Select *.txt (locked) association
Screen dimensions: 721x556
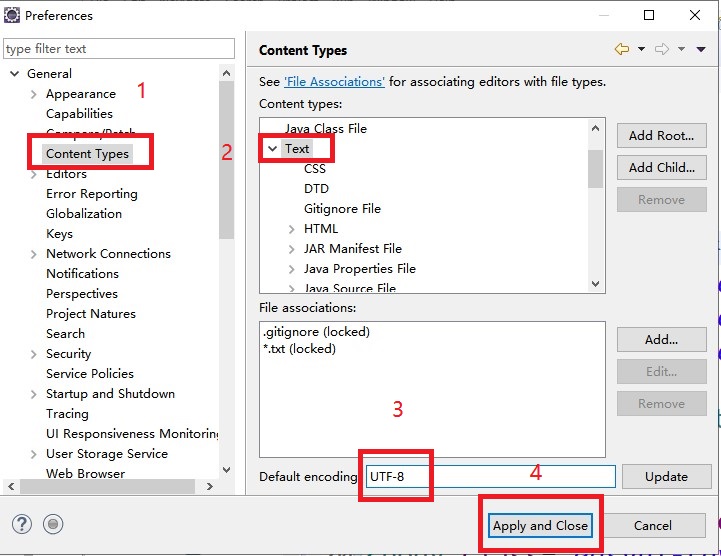[x=299, y=349]
